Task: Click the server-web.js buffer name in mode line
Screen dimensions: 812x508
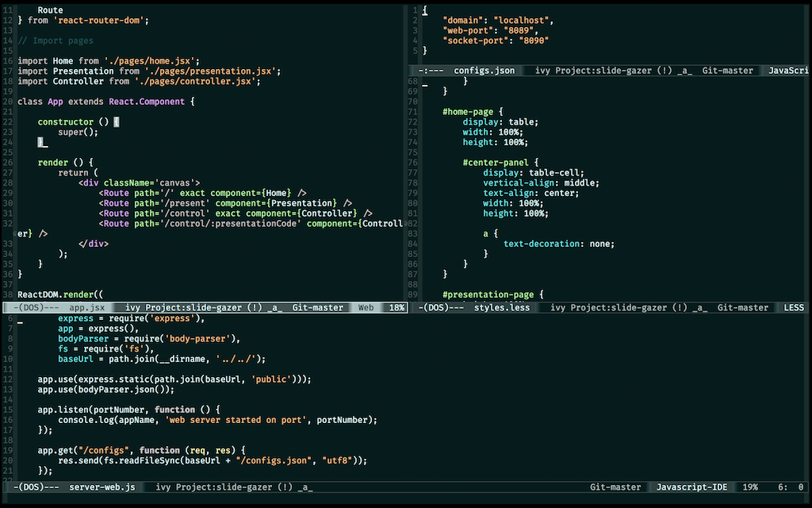Action: click(102, 487)
